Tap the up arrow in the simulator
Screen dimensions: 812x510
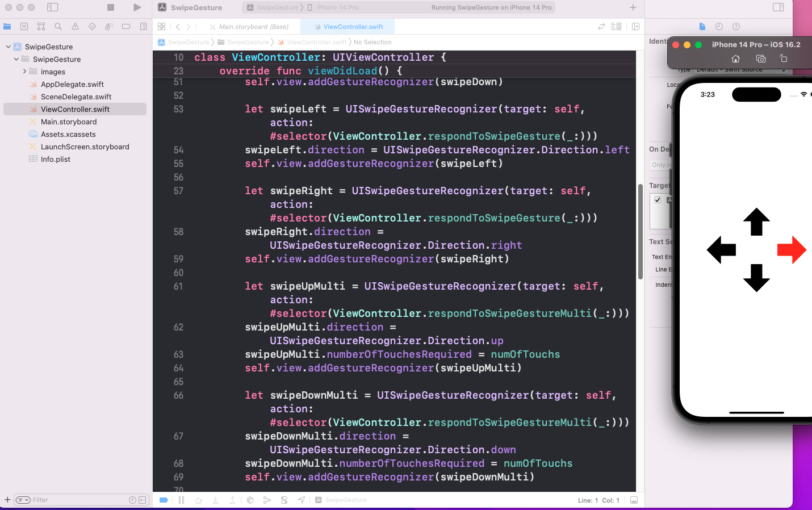coord(756,221)
